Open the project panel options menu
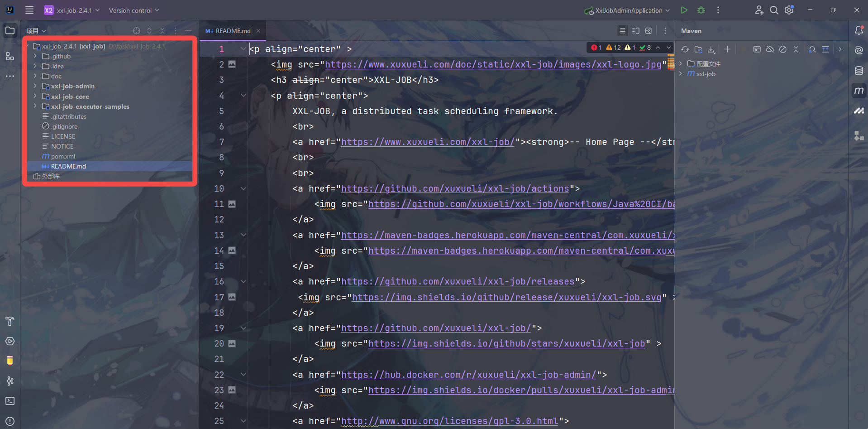The image size is (868, 429). 176,31
